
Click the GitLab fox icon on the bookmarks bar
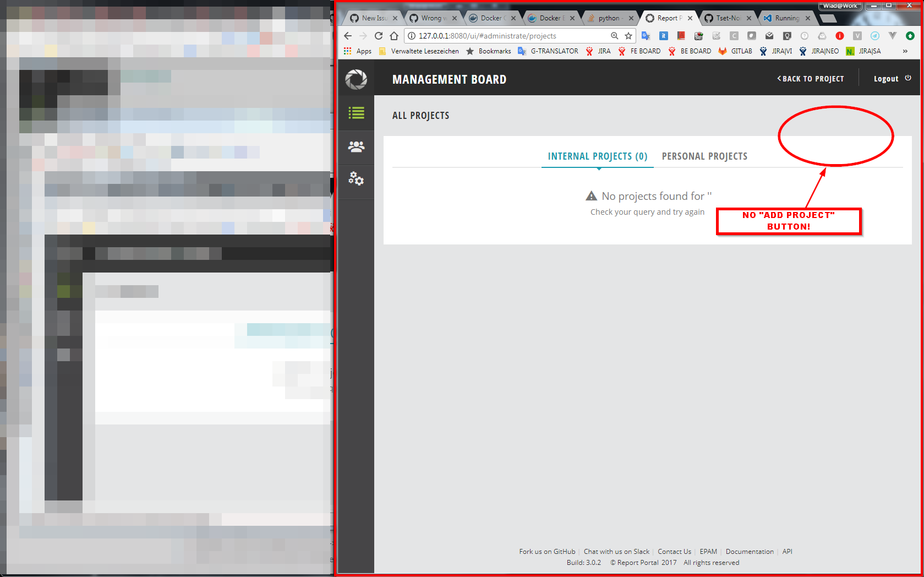coord(722,51)
